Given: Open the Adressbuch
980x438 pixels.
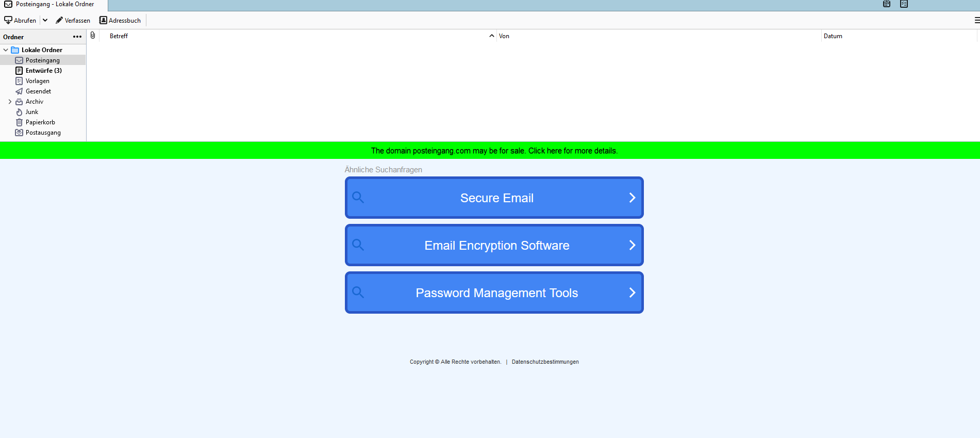Looking at the screenshot, I should 120,20.
